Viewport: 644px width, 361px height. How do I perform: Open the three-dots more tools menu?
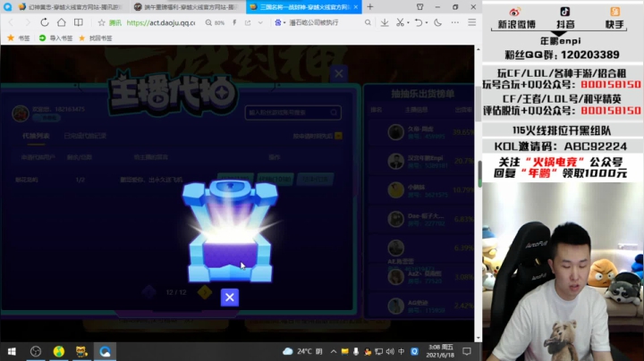pyautogui.click(x=455, y=22)
